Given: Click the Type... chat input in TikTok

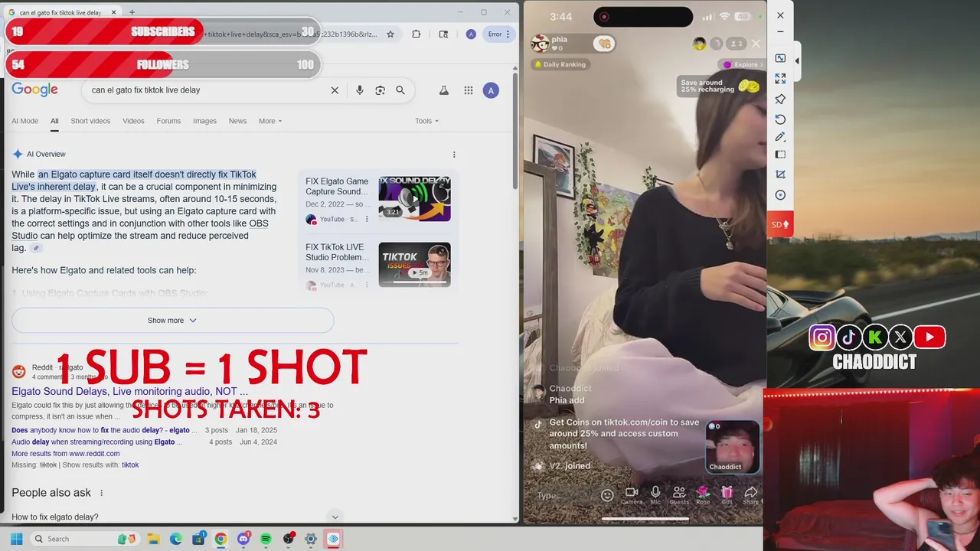Looking at the screenshot, I should (x=563, y=496).
